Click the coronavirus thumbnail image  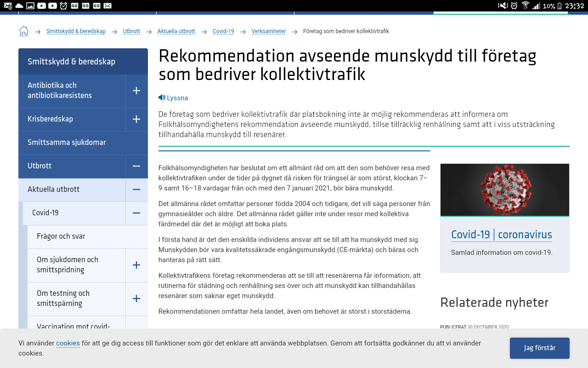point(504,190)
